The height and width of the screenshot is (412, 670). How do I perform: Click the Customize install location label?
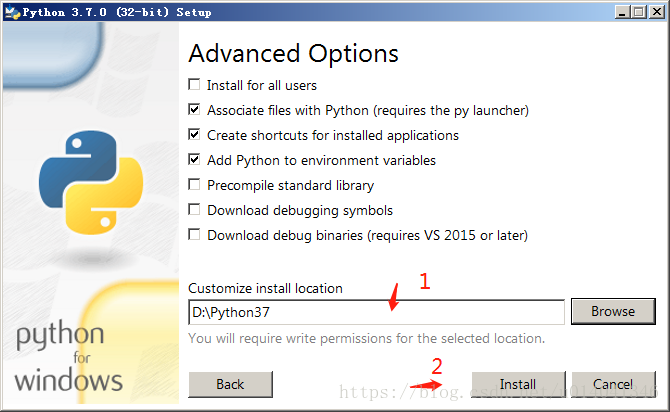click(x=265, y=288)
